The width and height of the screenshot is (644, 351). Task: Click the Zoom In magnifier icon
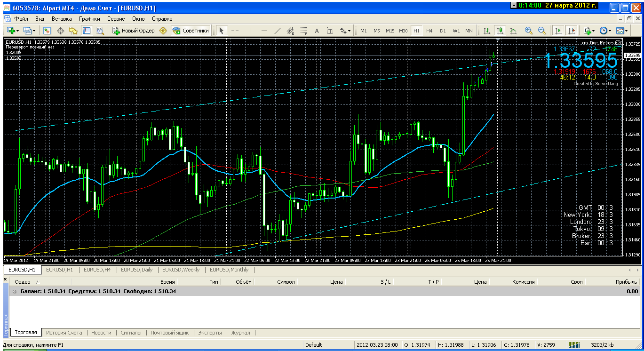tap(529, 31)
